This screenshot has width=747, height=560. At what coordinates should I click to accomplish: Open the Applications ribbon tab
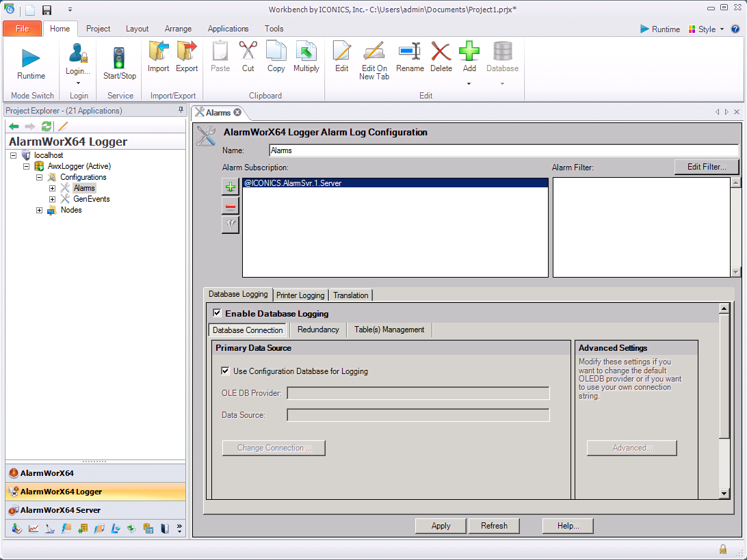point(228,29)
